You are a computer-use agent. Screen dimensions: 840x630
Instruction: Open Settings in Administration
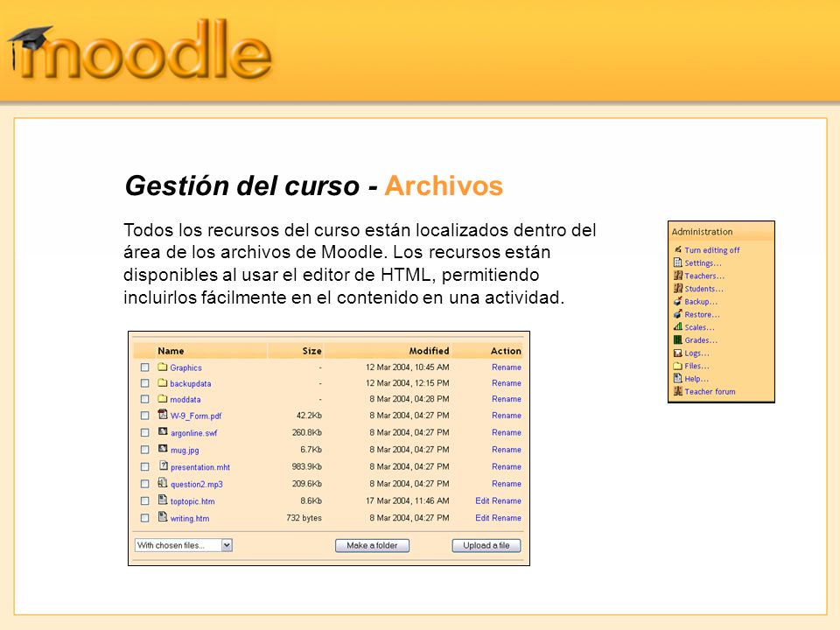703,263
